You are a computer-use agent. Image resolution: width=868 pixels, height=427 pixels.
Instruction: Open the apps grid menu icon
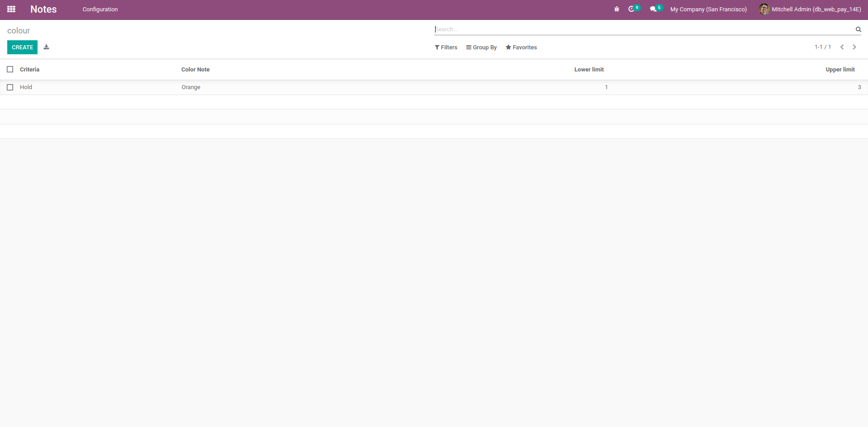pos(11,9)
